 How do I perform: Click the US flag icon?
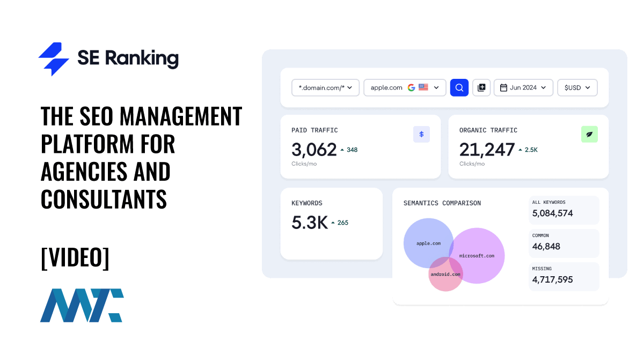pyautogui.click(x=423, y=87)
